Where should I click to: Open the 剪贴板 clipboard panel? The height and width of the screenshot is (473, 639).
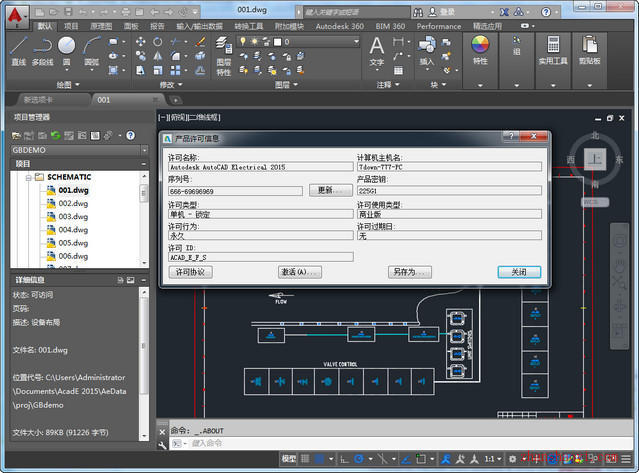pos(589,50)
